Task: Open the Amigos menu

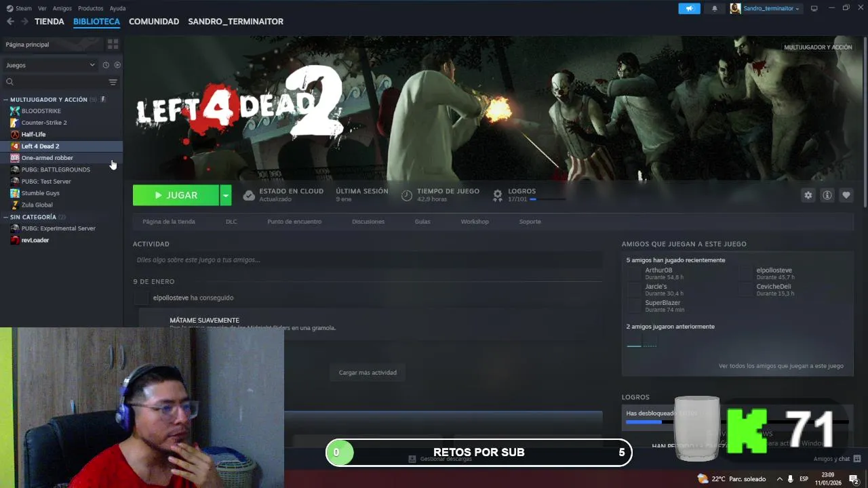Action: pos(62,8)
